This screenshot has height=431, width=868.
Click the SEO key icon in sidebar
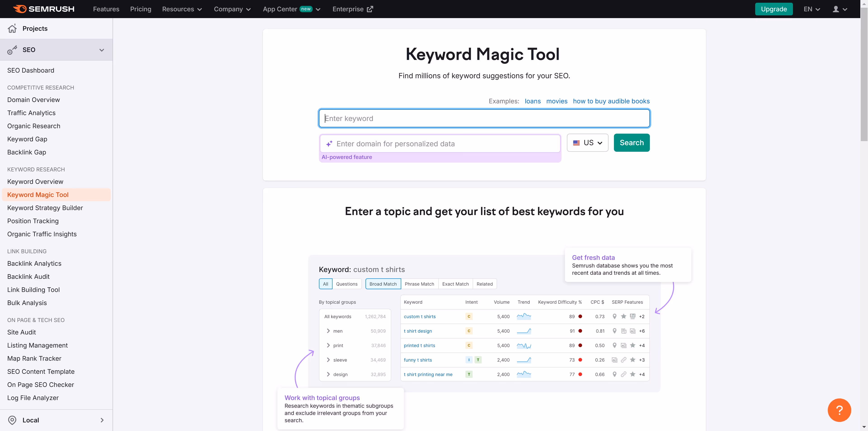pos(12,50)
